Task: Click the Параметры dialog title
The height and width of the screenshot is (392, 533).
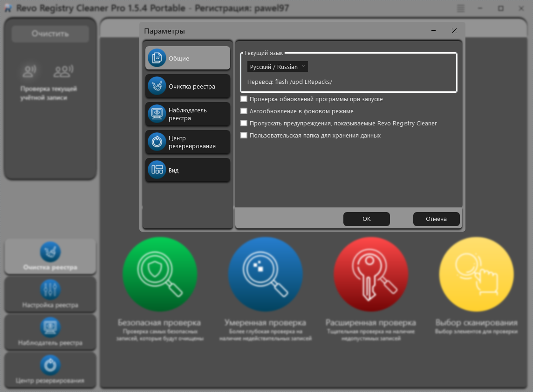Action: [164, 31]
